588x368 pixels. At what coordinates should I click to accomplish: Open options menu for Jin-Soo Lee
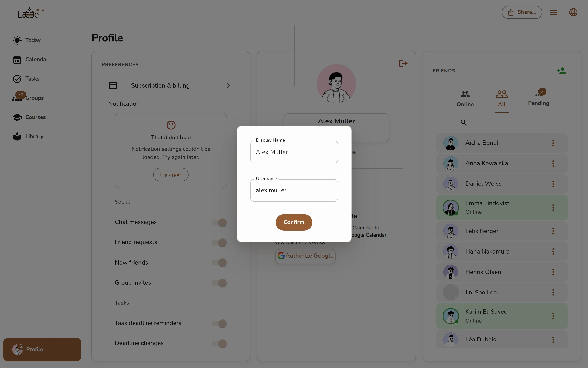[x=553, y=292]
